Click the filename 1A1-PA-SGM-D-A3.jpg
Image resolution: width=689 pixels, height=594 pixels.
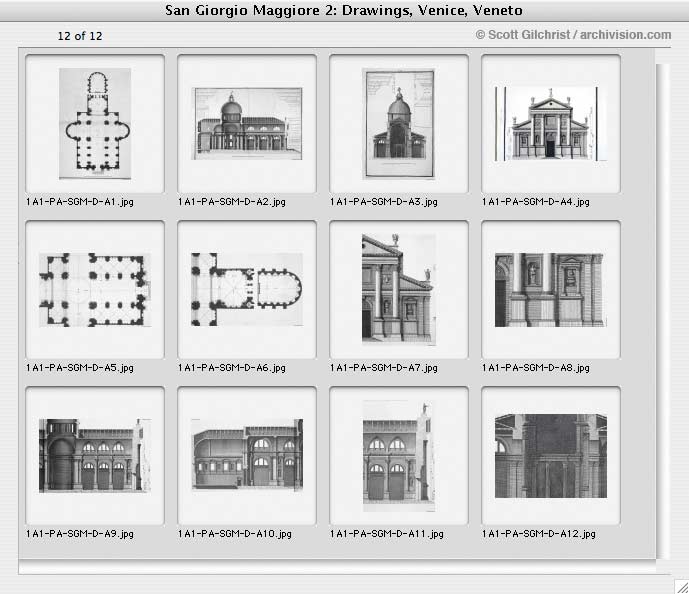click(384, 202)
